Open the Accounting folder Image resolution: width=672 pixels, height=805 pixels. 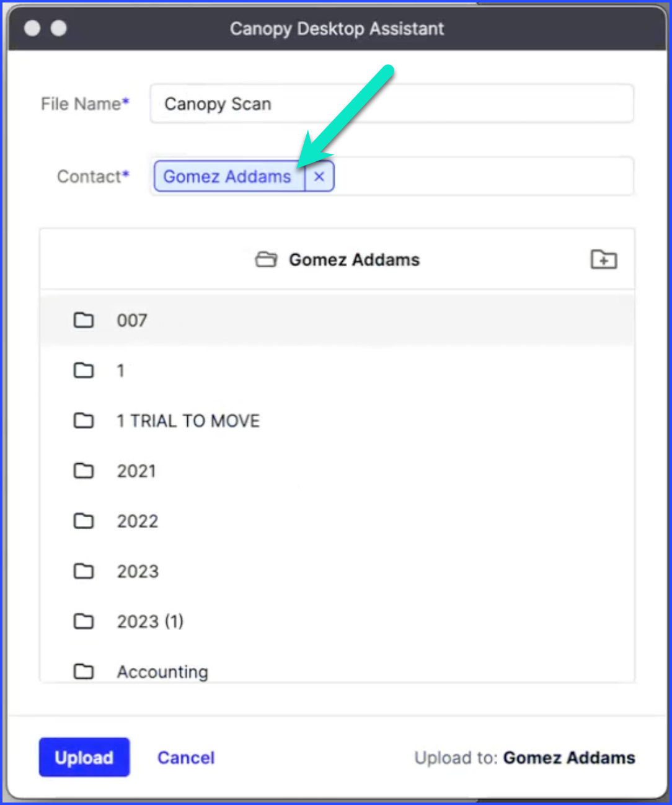click(162, 671)
